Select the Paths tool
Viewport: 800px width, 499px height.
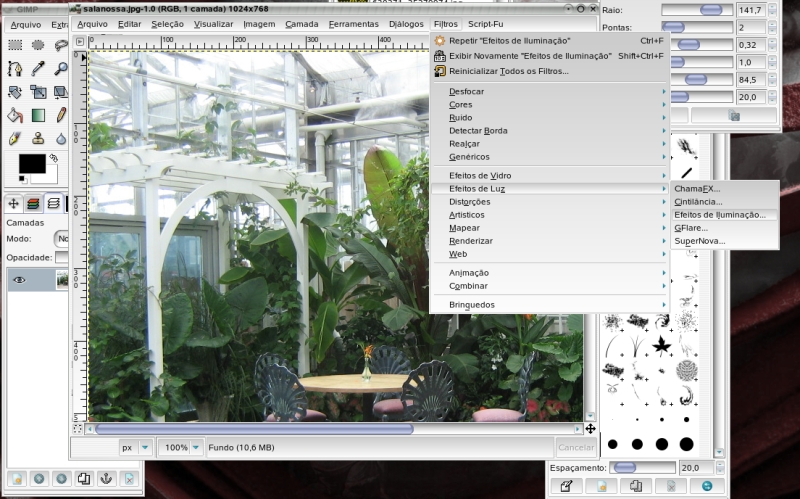pos(15,68)
